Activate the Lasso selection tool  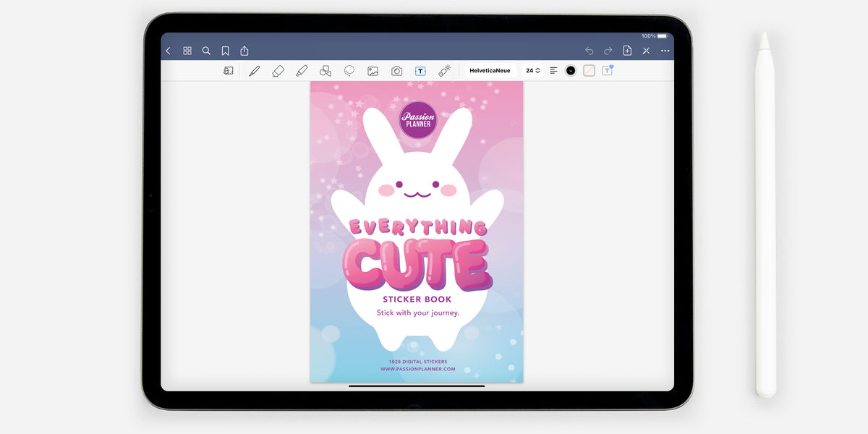(349, 70)
